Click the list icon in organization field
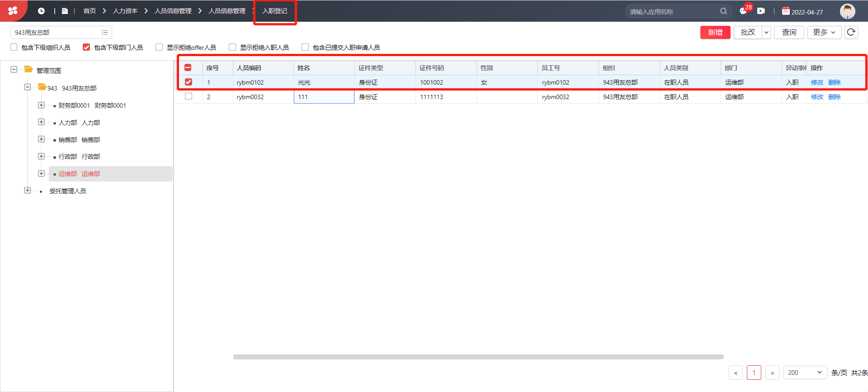Screen dimensions: 868x392 tap(105, 33)
